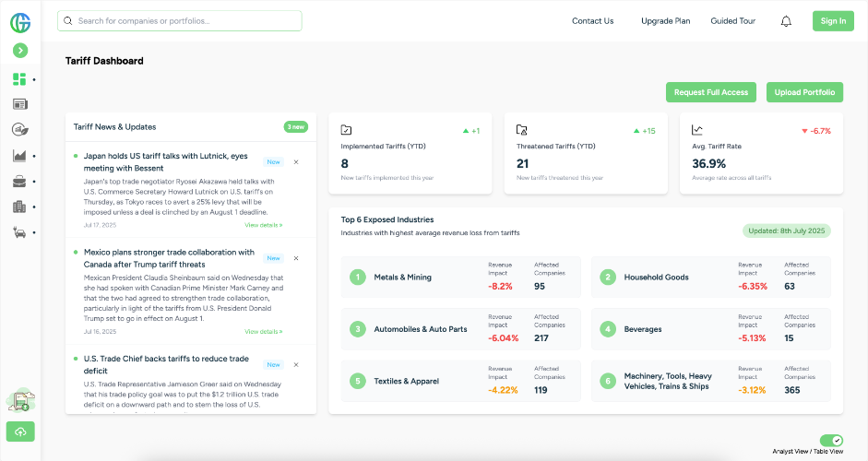Open Contact Us in top navigation

[x=592, y=21]
